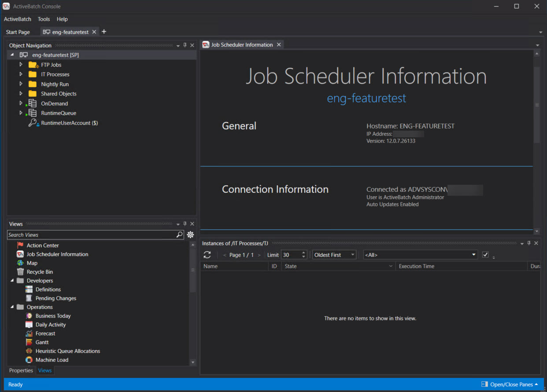Open the Oldest First sort dropdown

click(352, 254)
